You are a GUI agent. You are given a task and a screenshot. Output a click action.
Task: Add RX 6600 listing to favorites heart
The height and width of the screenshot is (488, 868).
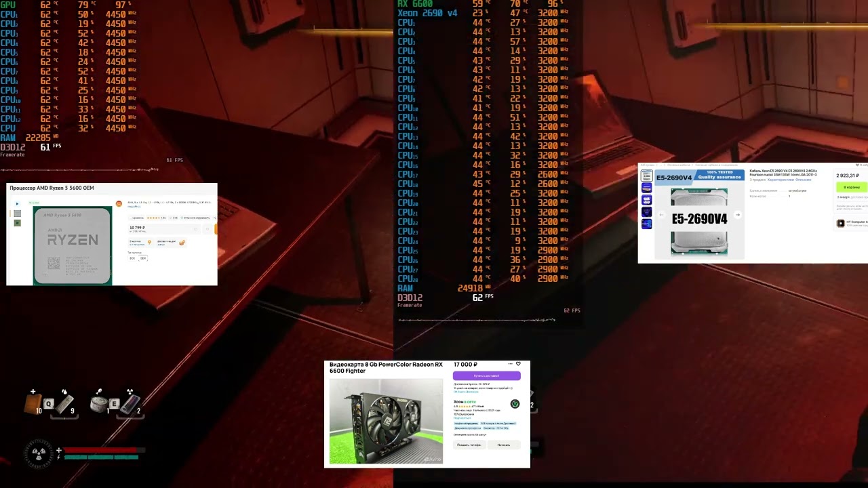(518, 364)
